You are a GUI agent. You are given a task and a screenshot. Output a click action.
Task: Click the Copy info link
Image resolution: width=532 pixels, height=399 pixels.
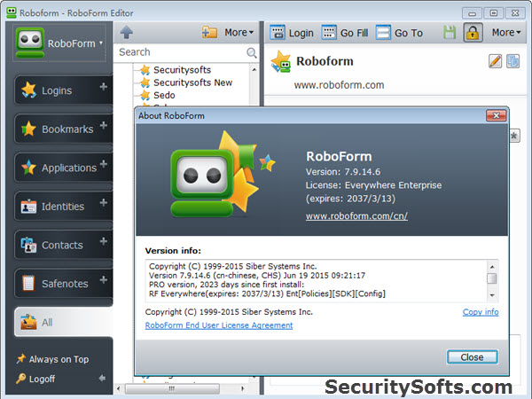(x=481, y=312)
